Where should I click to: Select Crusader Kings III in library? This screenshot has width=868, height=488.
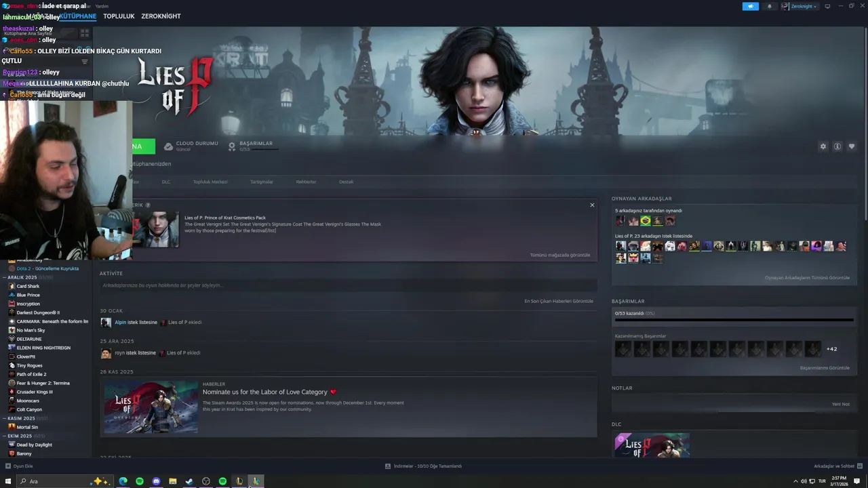click(35, 392)
